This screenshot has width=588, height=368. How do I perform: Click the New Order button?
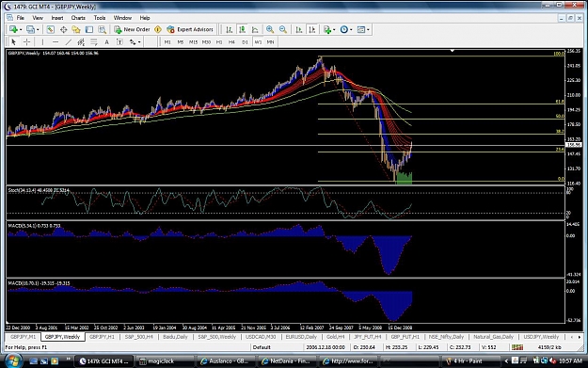tap(132, 29)
